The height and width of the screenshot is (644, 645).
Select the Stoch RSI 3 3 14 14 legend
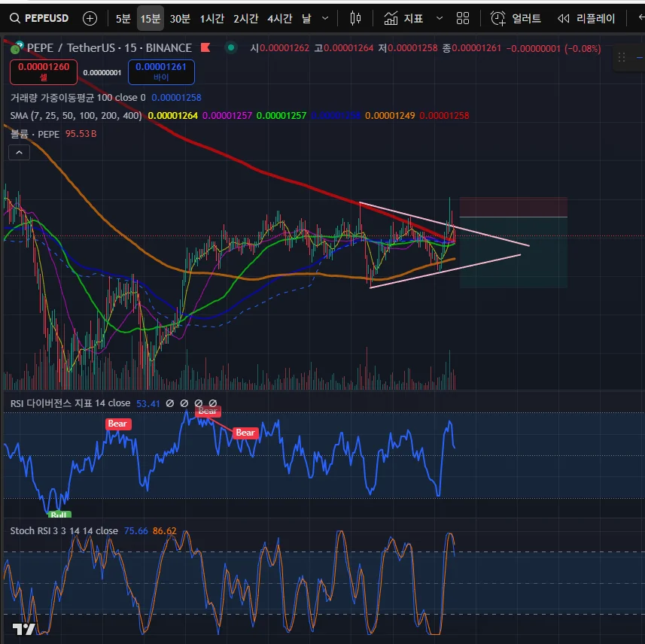pyautogui.click(x=64, y=531)
